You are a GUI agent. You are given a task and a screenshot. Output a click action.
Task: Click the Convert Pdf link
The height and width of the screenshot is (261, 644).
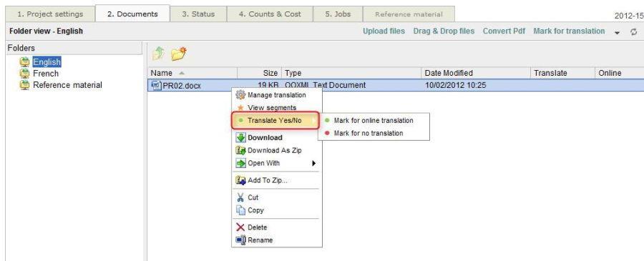[x=504, y=31]
